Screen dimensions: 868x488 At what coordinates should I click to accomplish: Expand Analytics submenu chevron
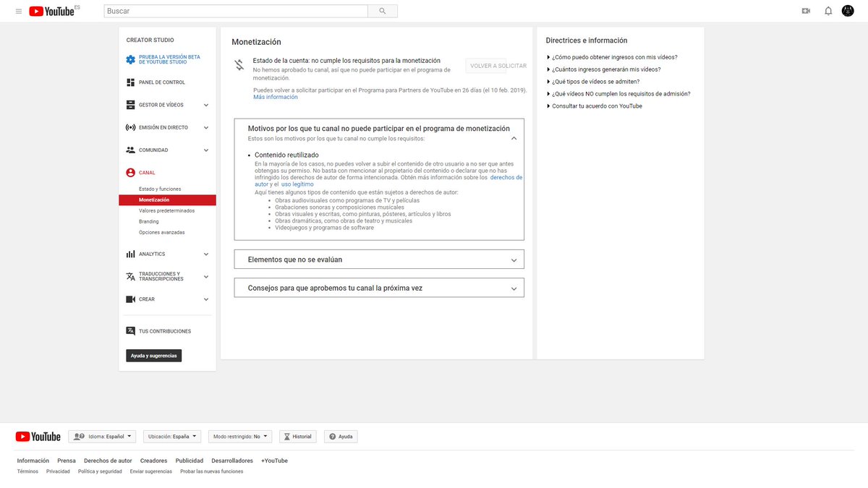pyautogui.click(x=206, y=254)
